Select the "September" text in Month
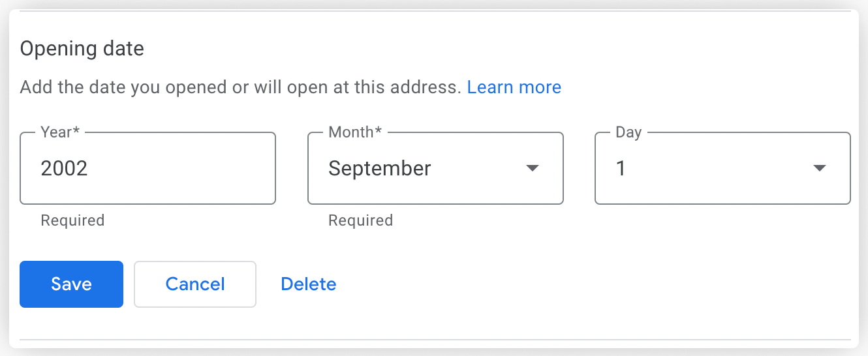Viewport: 868px width, 356px height. [379, 169]
